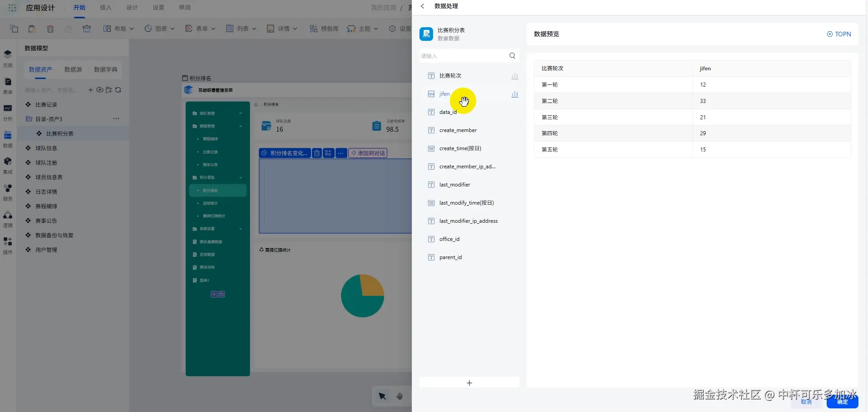This screenshot has width=868, height=412.
Task: Click the upload icon in 数据模型 panel
Action: pyautogui.click(x=100, y=90)
